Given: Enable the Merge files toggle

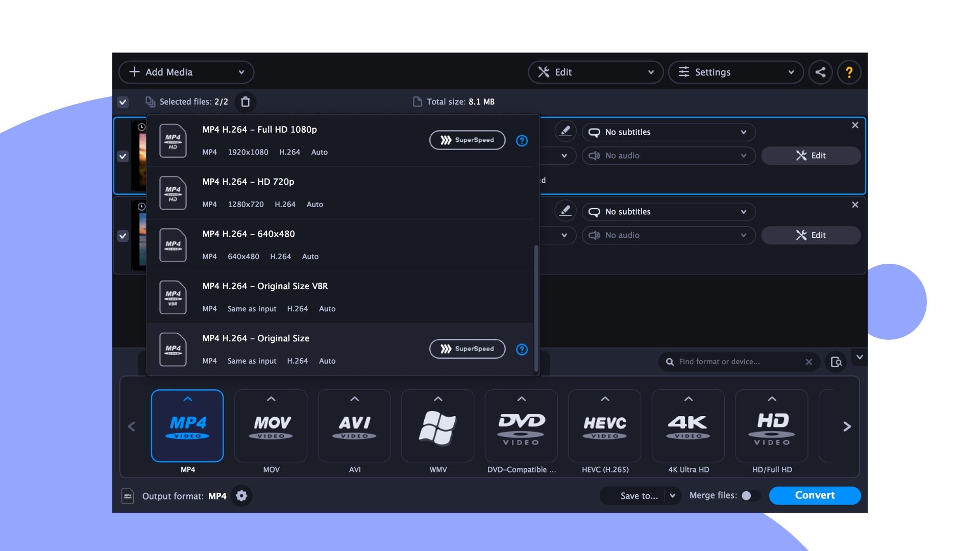Looking at the screenshot, I should point(749,496).
